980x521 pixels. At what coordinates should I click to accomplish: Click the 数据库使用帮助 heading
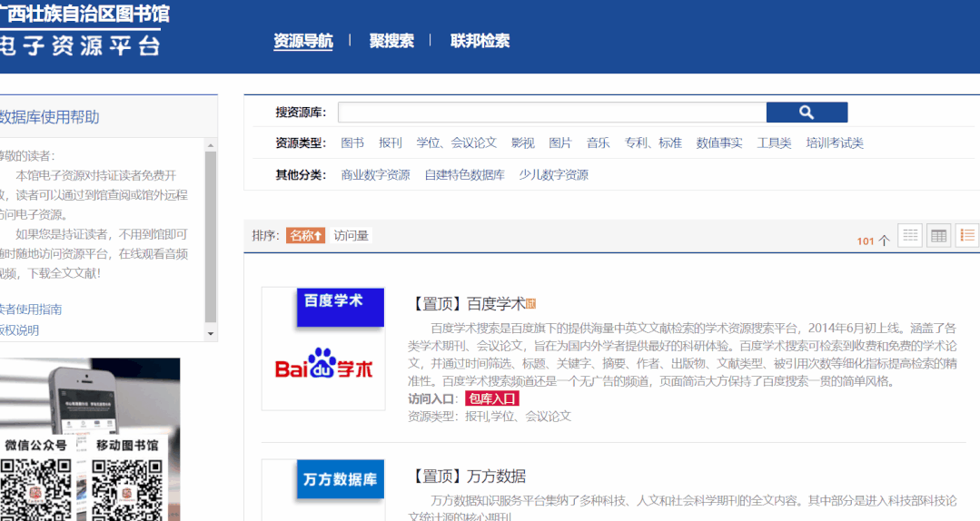[x=49, y=117]
